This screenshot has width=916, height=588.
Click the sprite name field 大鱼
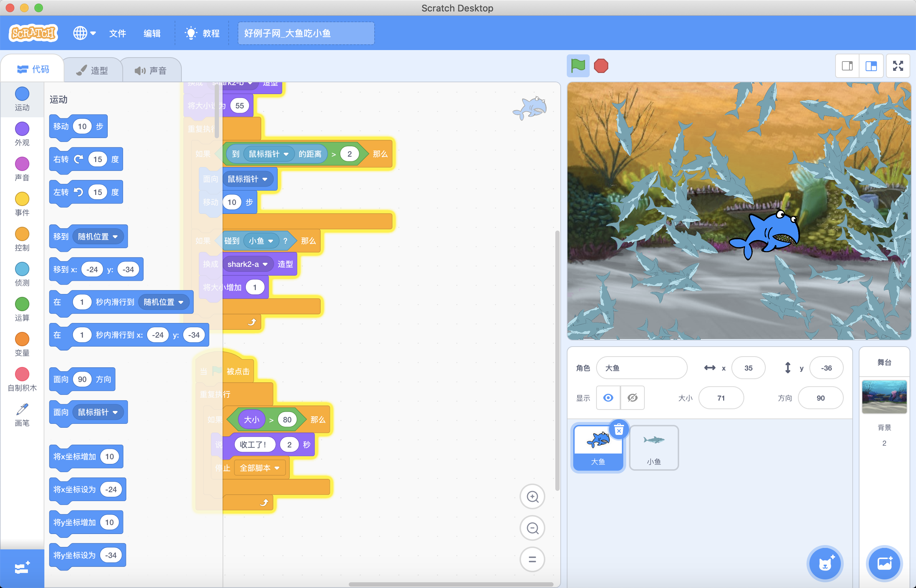pos(642,368)
